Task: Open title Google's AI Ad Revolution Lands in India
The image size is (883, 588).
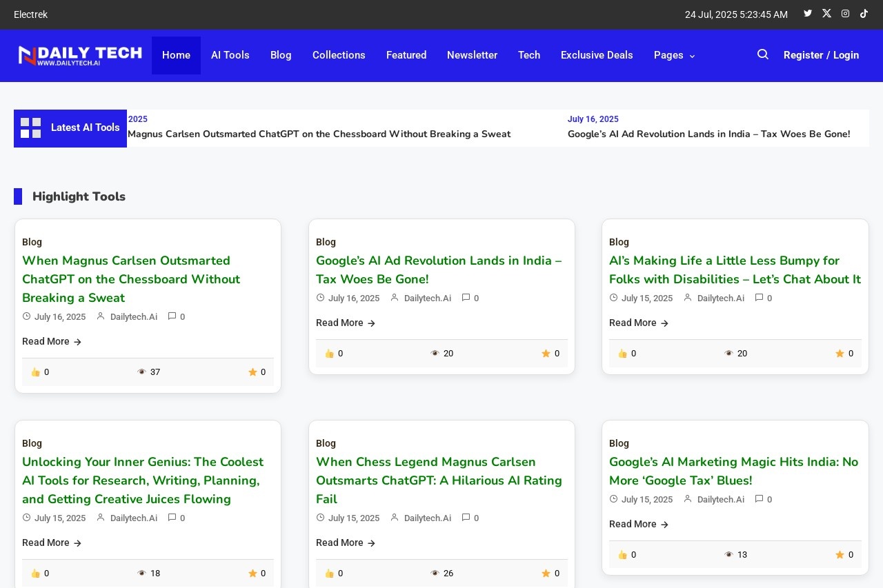Action: pos(439,270)
